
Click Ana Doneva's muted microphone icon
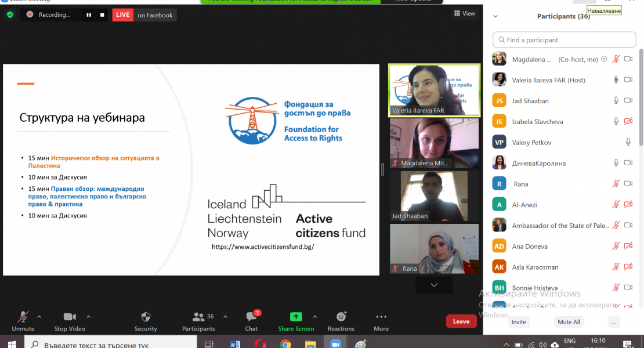pos(616,246)
